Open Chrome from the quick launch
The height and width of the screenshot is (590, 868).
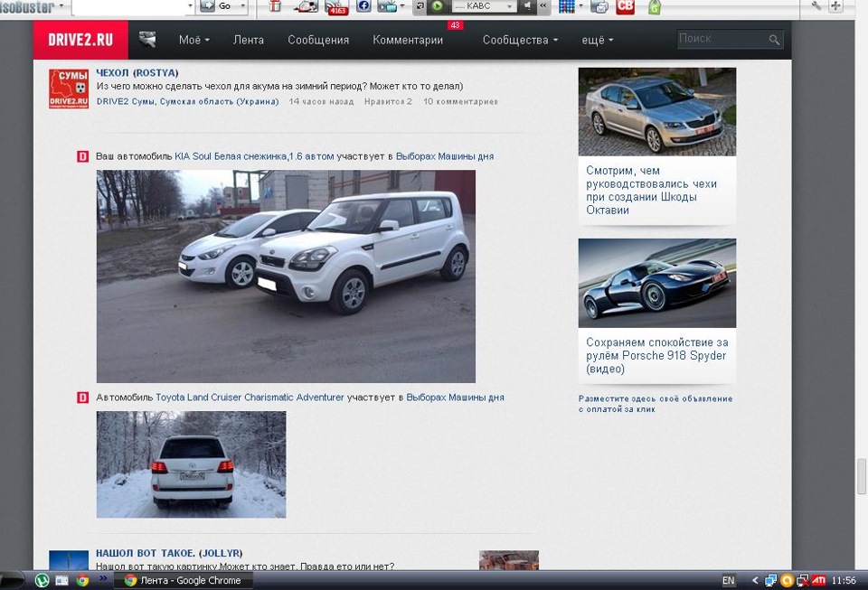(x=82, y=581)
